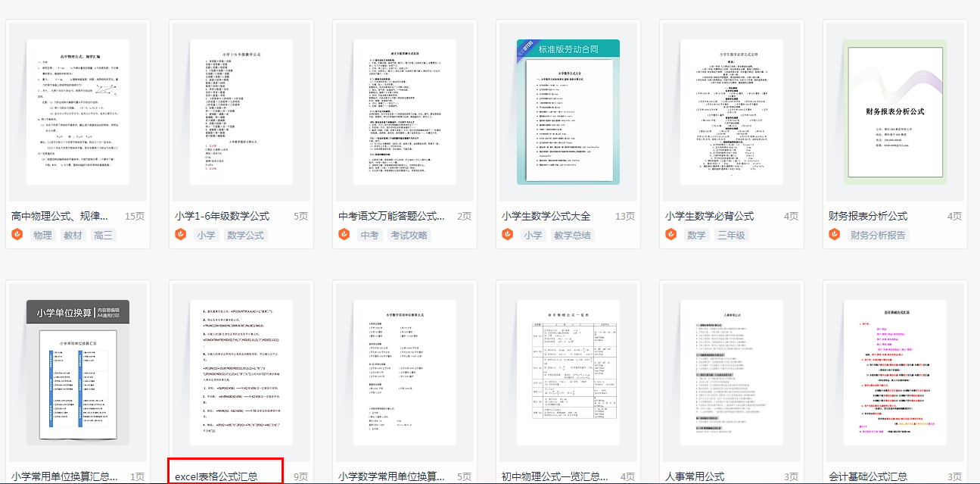Open the 会计基础公式汇总 thumbnail
Image resolution: width=980 pixels, height=484 pixels.
[895, 372]
